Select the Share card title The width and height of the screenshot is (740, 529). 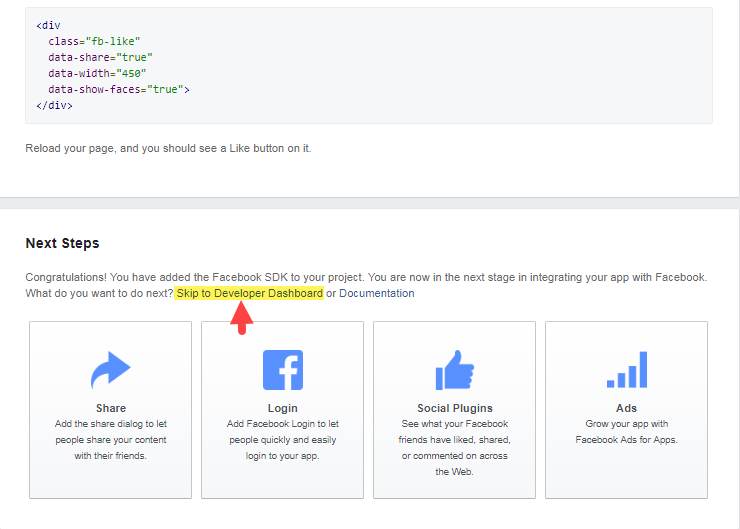pyautogui.click(x=111, y=408)
